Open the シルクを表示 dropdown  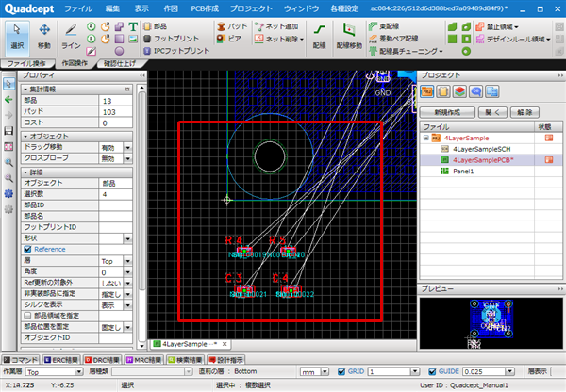(127, 305)
